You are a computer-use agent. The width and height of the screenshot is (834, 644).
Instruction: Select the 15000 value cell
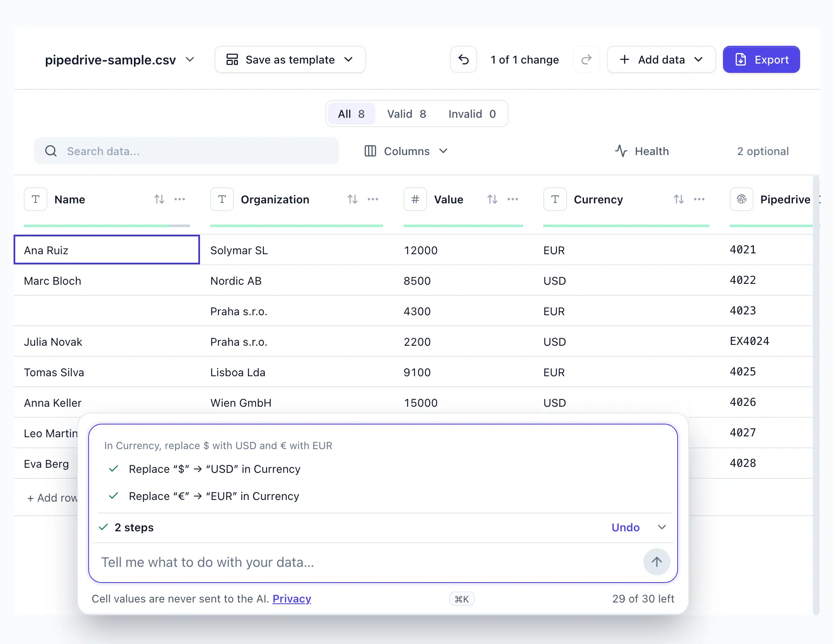pos(463,402)
